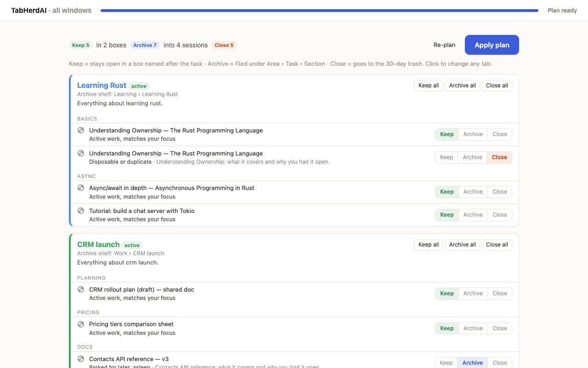Viewport: 588px width, 368px height.
Task: Click the "Archive shelf: Learning › Learning Rust" line
Action: click(127, 94)
